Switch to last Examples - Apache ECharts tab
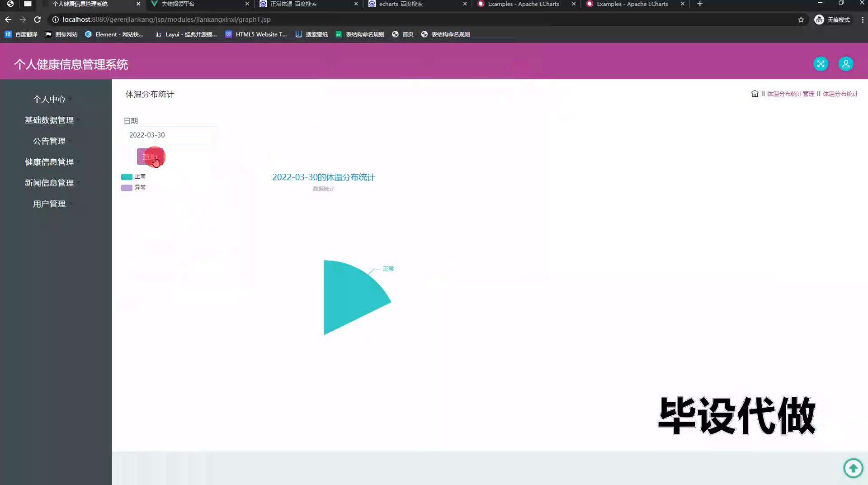 point(635,4)
